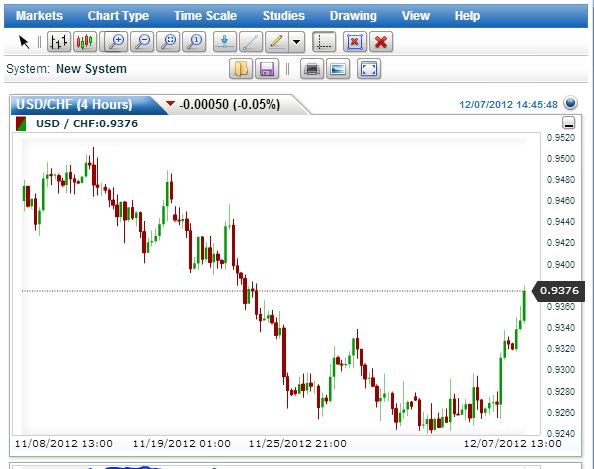Click the 0.9376 current price marker
The width and height of the screenshot is (594, 469).
(x=559, y=291)
